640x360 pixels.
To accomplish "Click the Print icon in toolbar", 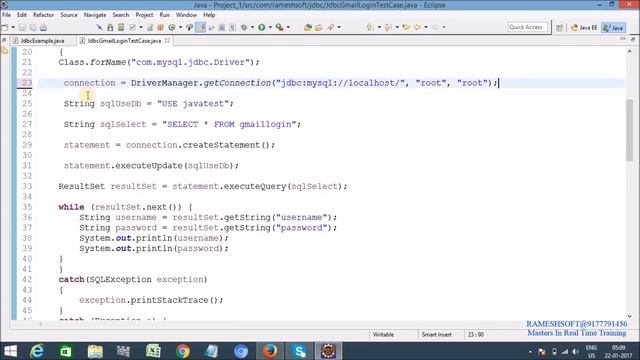I will [x=43, y=27].
